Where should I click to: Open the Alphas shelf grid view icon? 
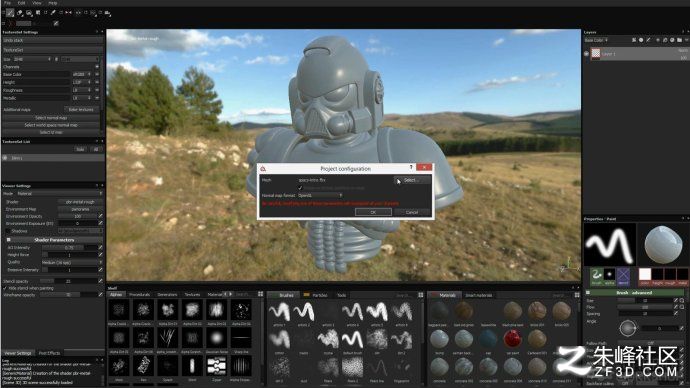[x=261, y=294]
